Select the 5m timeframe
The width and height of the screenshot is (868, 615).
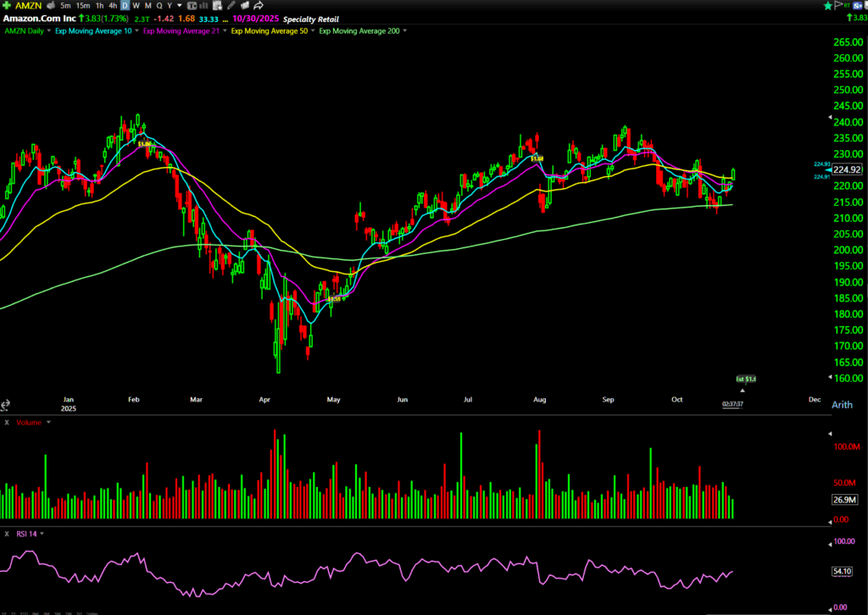[65, 5]
